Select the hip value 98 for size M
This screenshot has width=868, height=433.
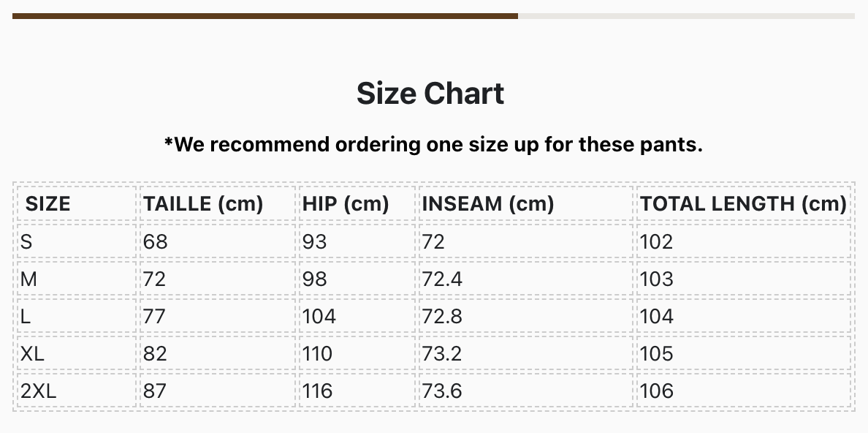(315, 279)
